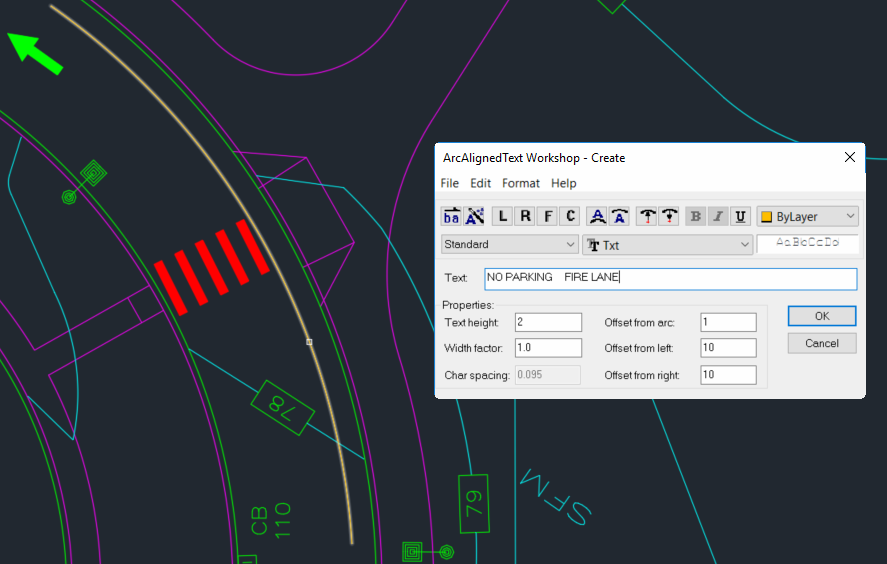887x564 pixels.
Task: Click the OK button
Action: (x=821, y=316)
